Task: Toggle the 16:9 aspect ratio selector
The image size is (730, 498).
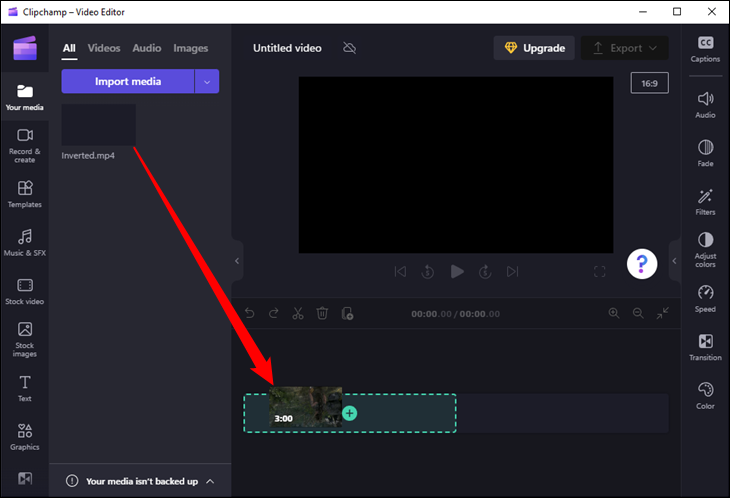Action: coord(649,83)
